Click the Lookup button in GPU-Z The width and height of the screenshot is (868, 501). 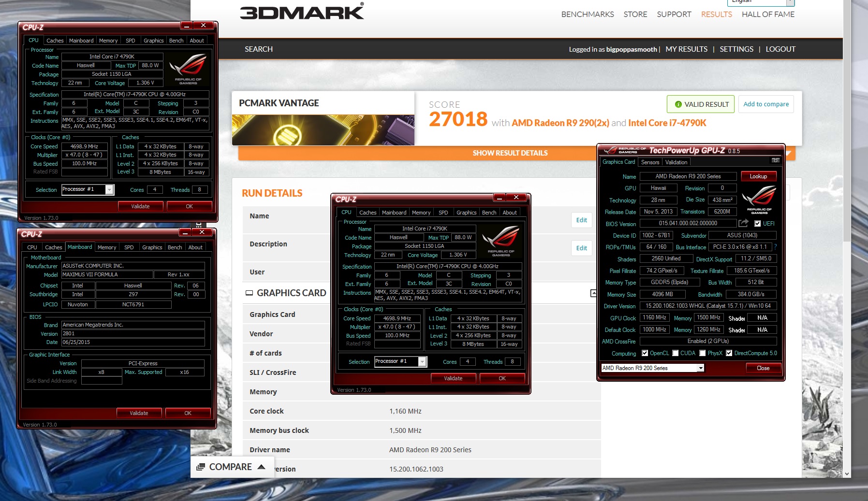click(758, 176)
